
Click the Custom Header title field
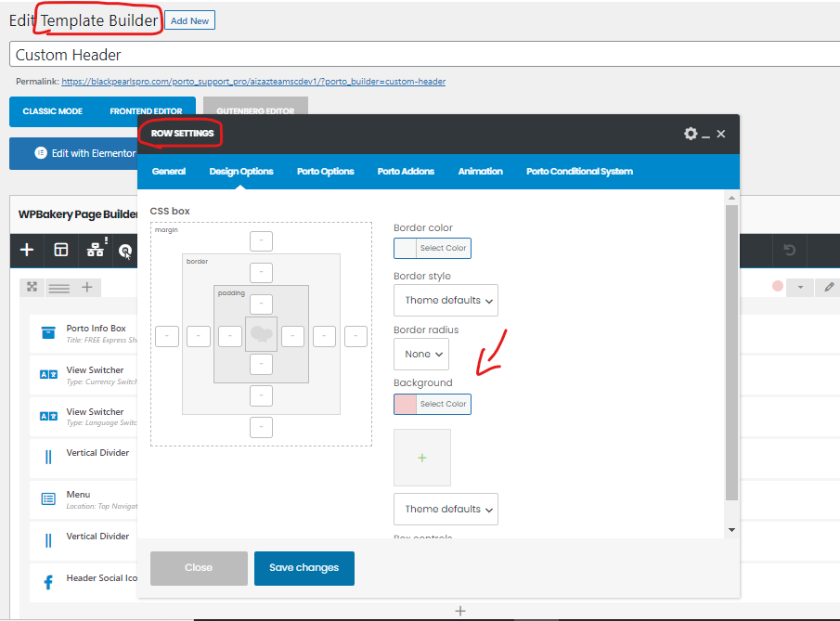pyautogui.click(x=424, y=55)
